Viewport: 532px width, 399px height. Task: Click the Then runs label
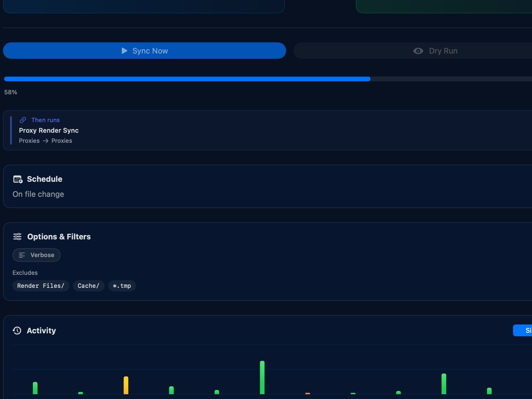pyautogui.click(x=45, y=120)
